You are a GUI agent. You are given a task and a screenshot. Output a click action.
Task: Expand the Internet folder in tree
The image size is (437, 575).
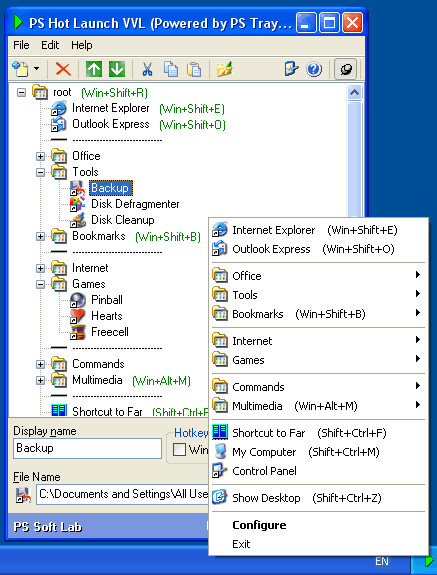(x=40, y=269)
